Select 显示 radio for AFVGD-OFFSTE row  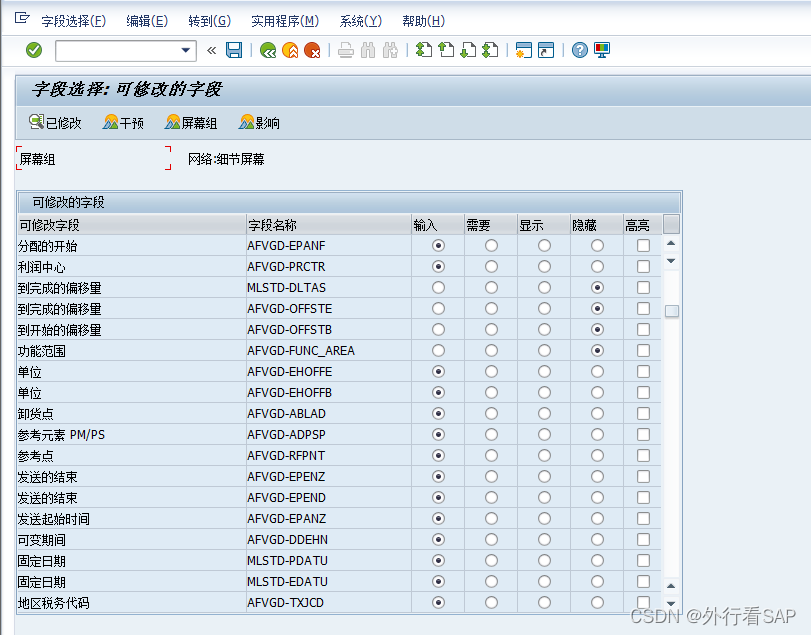click(x=544, y=309)
